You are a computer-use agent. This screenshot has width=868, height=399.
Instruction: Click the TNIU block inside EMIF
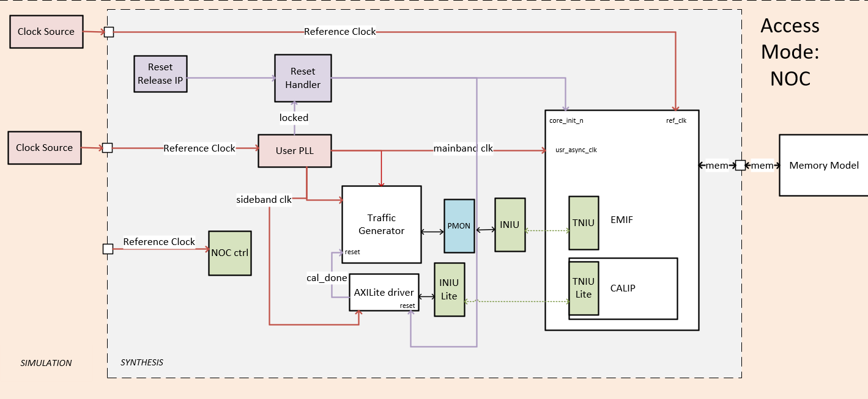click(x=583, y=224)
